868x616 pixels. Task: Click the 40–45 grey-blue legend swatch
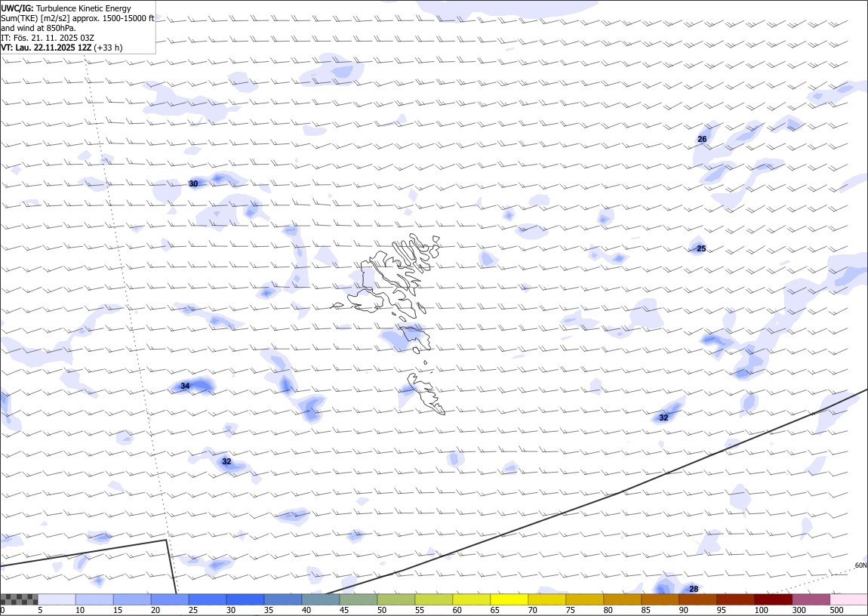[x=321, y=599]
